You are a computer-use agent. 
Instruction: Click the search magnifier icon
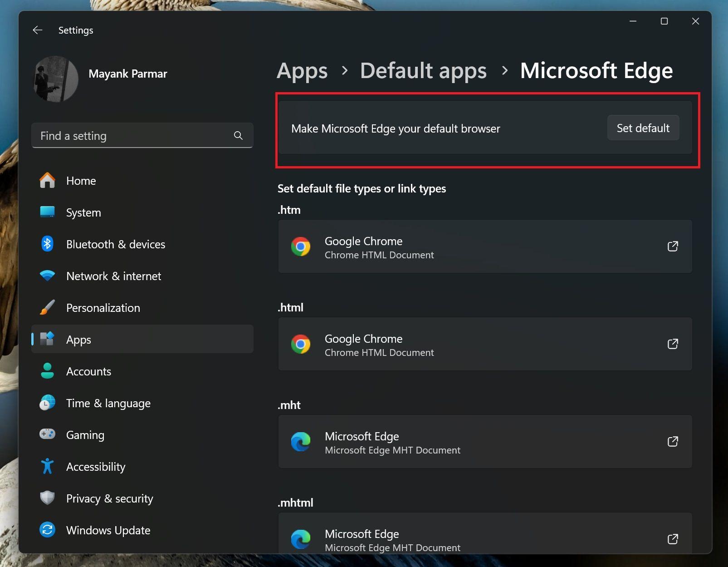[238, 135]
